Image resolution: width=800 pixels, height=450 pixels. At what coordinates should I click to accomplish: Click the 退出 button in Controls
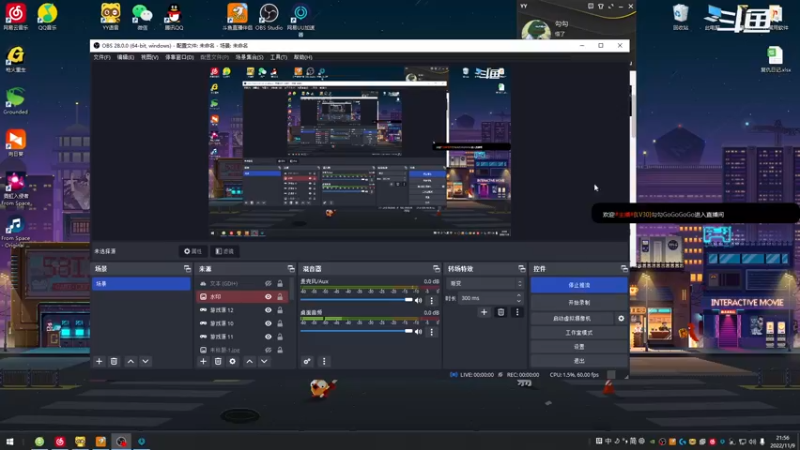(x=579, y=361)
